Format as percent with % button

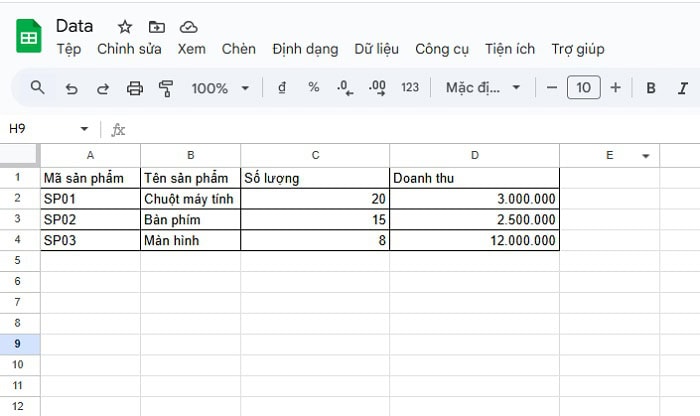[x=313, y=88]
